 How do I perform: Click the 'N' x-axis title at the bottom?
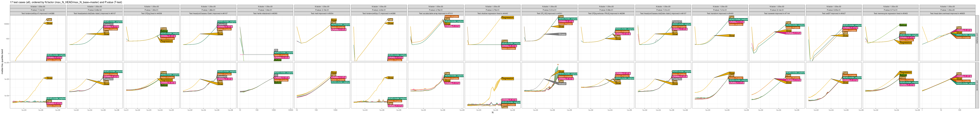point(492,113)
